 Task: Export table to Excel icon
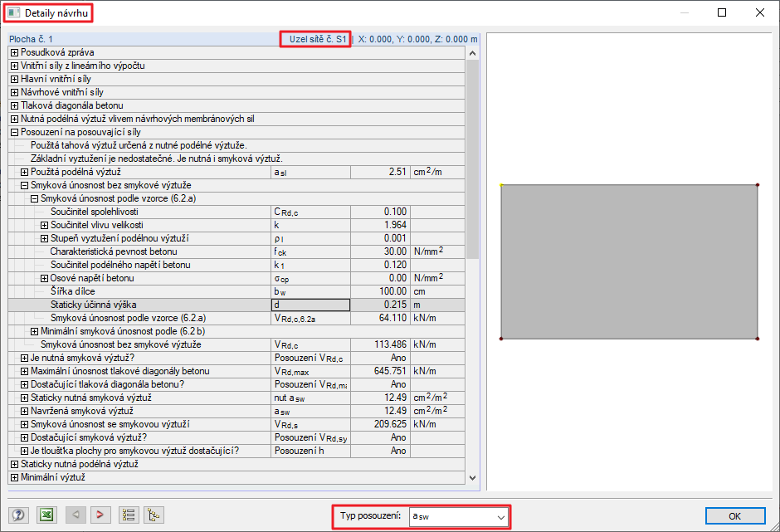point(46,515)
